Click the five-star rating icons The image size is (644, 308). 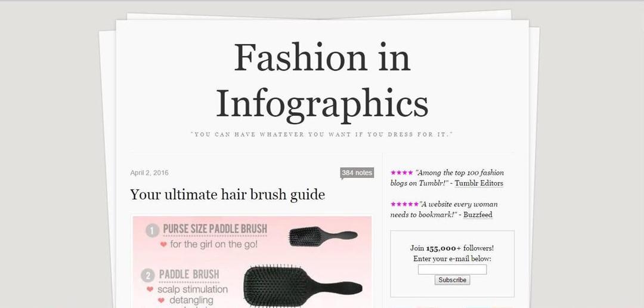(x=404, y=204)
